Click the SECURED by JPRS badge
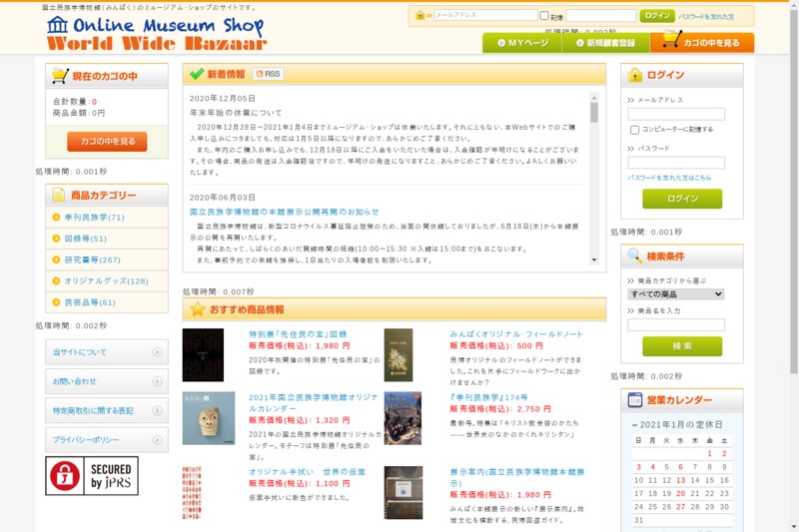Screen dimensions: 799x532 pos(92,476)
